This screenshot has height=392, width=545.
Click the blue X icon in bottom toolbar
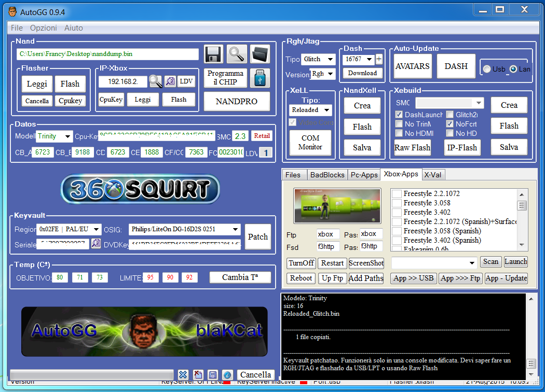click(x=183, y=374)
